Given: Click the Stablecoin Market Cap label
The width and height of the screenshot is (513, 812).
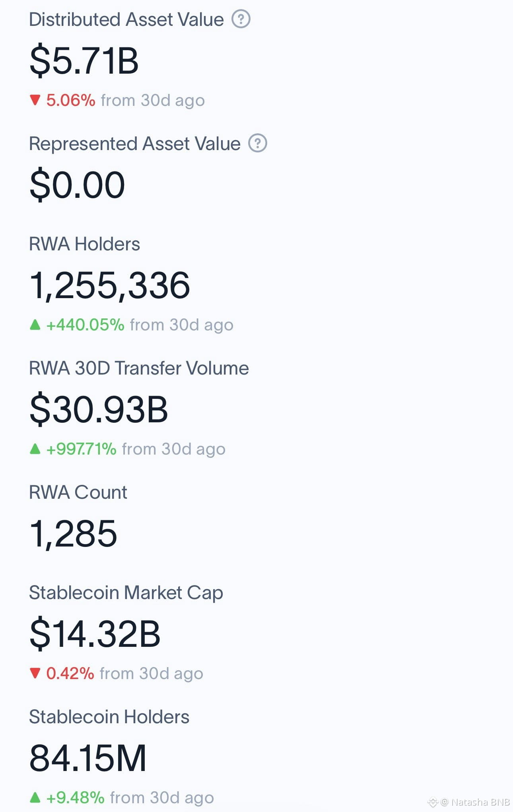Looking at the screenshot, I should [126, 593].
